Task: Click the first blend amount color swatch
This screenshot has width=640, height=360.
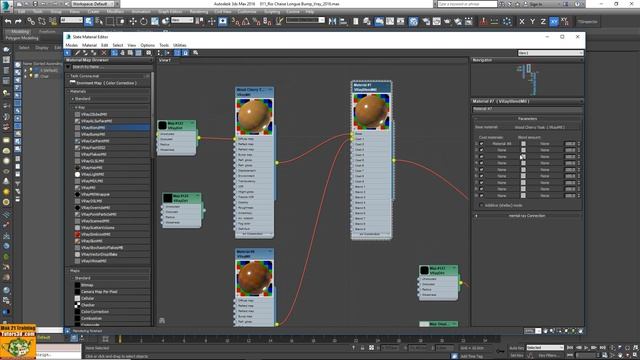Action: (x=523, y=144)
